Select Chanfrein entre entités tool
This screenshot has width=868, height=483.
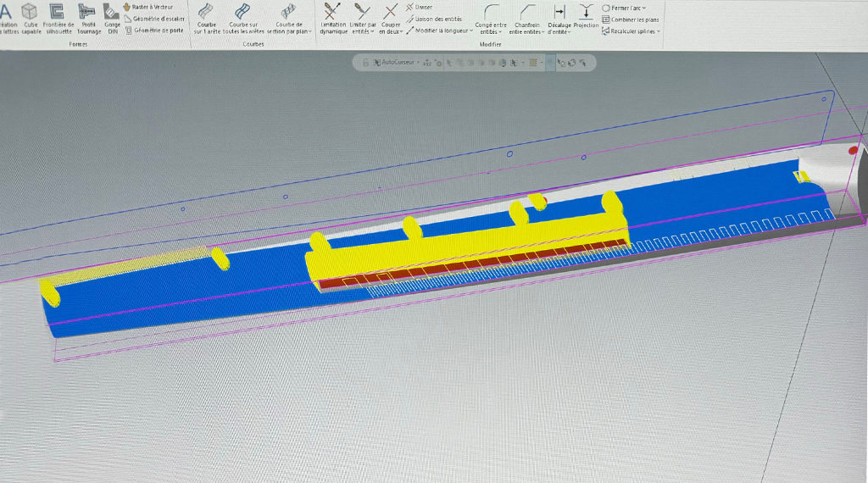click(526, 19)
